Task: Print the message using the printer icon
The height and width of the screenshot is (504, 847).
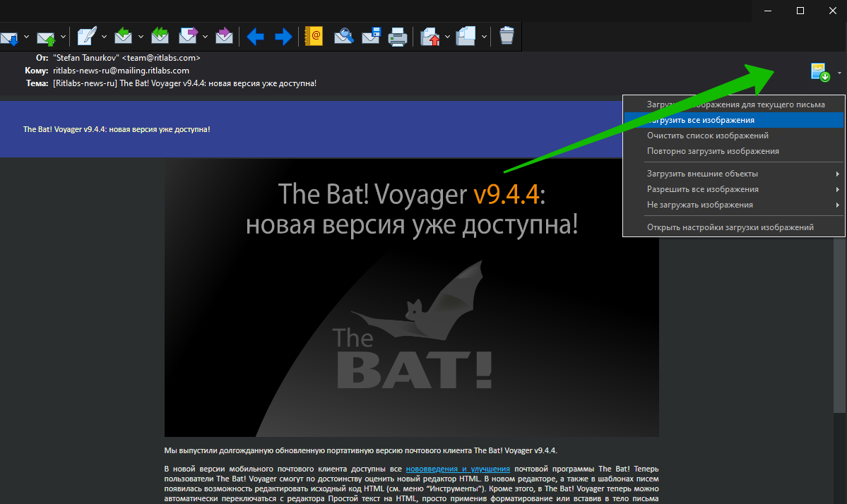Action: tap(398, 37)
